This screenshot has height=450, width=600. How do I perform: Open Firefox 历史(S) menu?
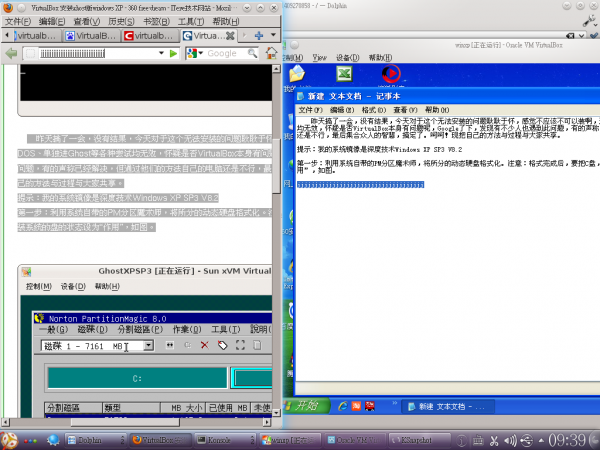121,21
